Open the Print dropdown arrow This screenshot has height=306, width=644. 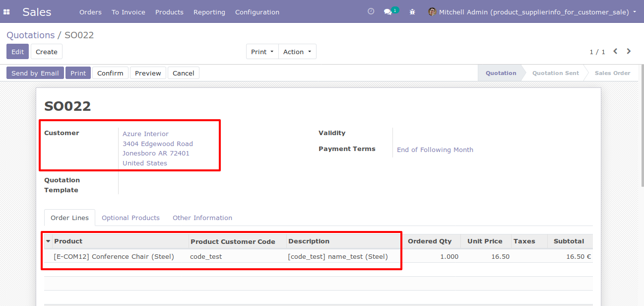point(272,51)
